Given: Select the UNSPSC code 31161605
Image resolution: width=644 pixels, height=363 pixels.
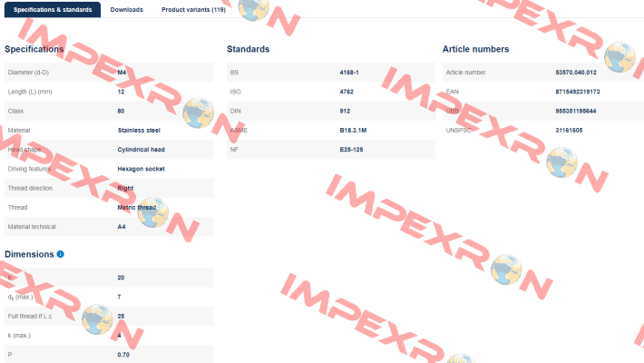Looking at the screenshot, I should 569,131.
